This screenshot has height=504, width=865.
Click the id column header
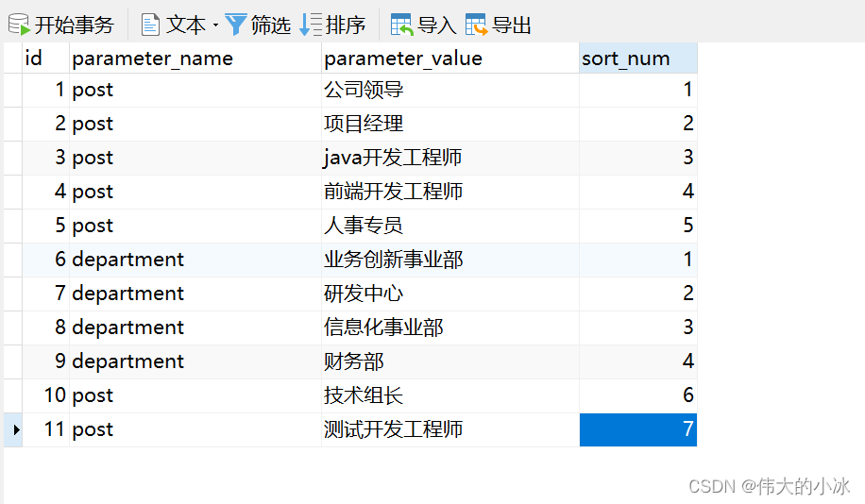tap(45, 58)
